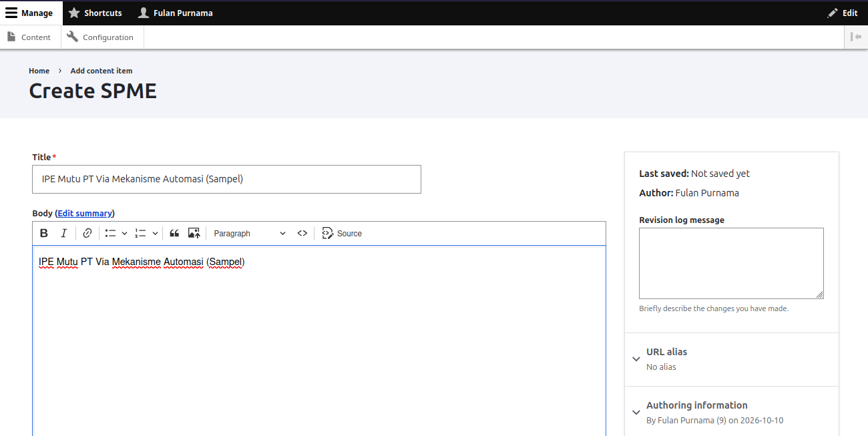The width and height of the screenshot is (868, 436).
Task: Click the "By Fulan Purnama (9)" authoring summary
Action: point(714,421)
